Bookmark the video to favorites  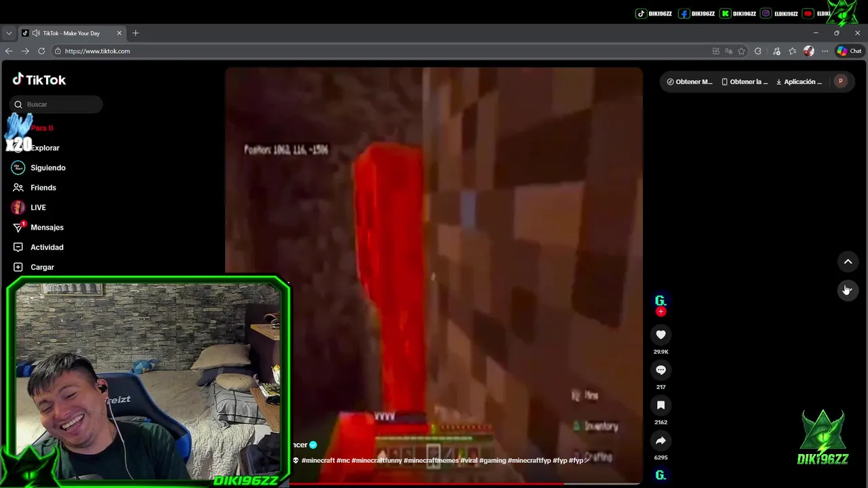click(660, 405)
